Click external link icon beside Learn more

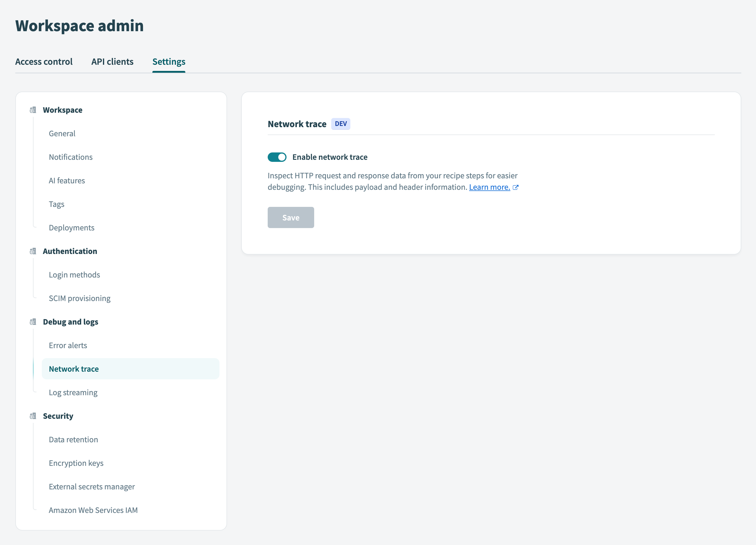click(515, 187)
